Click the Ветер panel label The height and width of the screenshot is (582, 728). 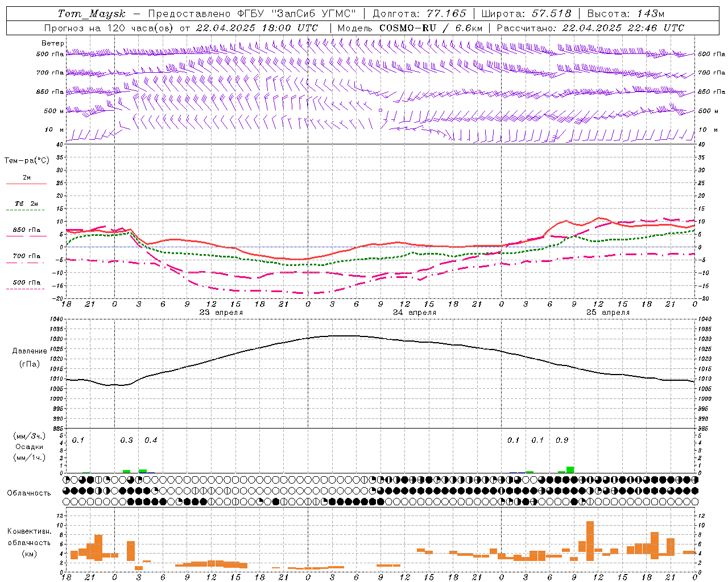pos(53,43)
